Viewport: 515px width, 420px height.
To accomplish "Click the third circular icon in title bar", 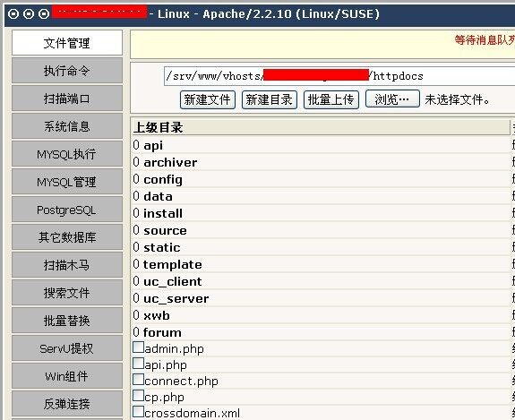I will 44,13.
